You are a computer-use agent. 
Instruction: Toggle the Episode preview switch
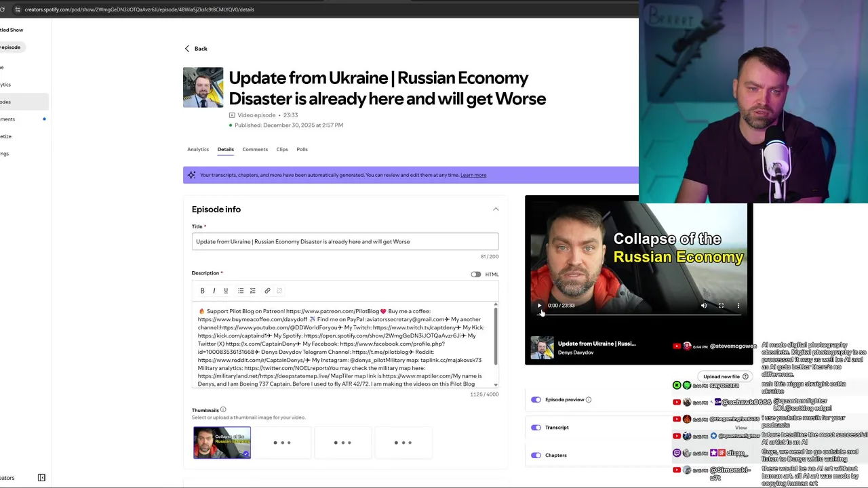[x=536, y=400]
